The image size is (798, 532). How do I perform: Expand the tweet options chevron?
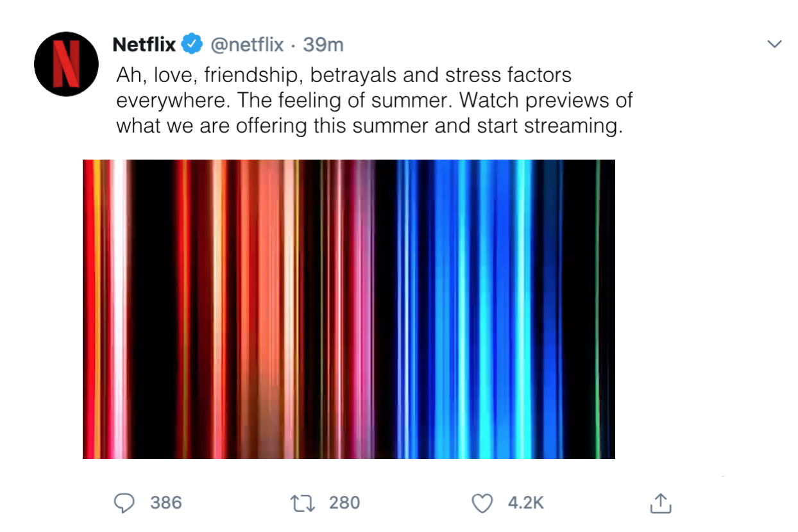(775, 44)
